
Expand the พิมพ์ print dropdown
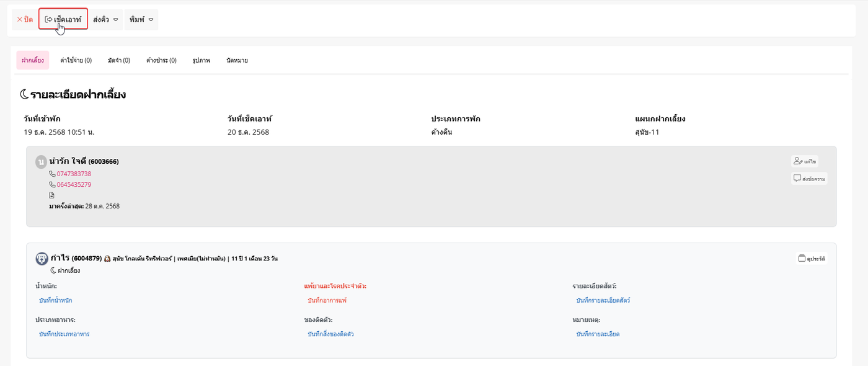coord(141,19)
